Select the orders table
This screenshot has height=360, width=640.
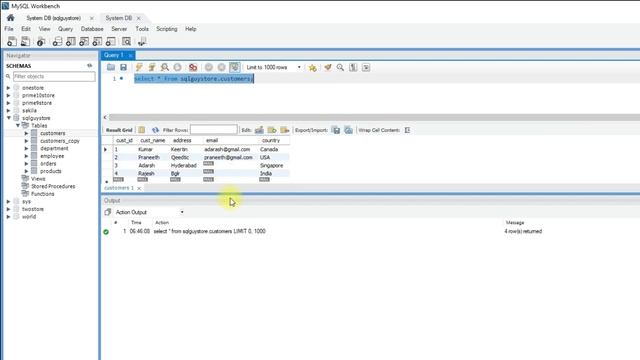tap(48, 164)
